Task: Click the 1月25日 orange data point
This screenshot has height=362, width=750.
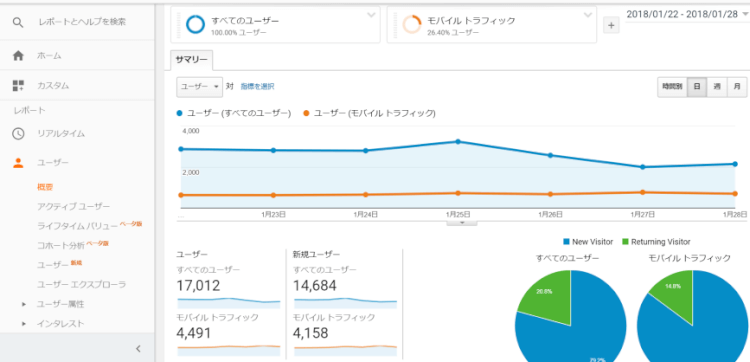Action: tap(458, 193)
